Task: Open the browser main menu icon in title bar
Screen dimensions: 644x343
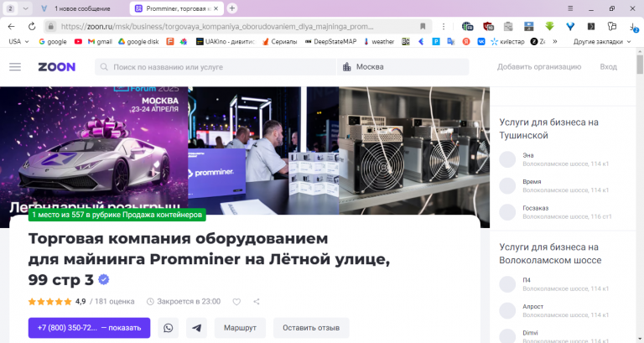Action: (x=570, y=8)
